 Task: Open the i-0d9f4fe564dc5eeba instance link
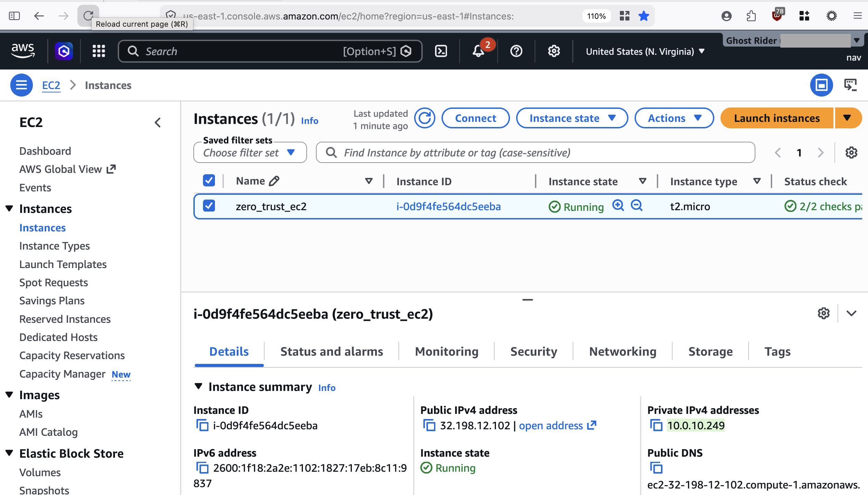(x=448, y=206)
